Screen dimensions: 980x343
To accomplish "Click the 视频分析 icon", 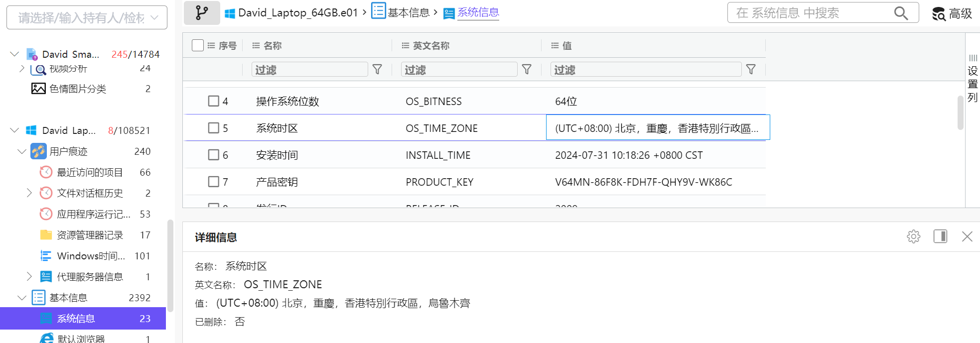I will [x=38, y=69].
